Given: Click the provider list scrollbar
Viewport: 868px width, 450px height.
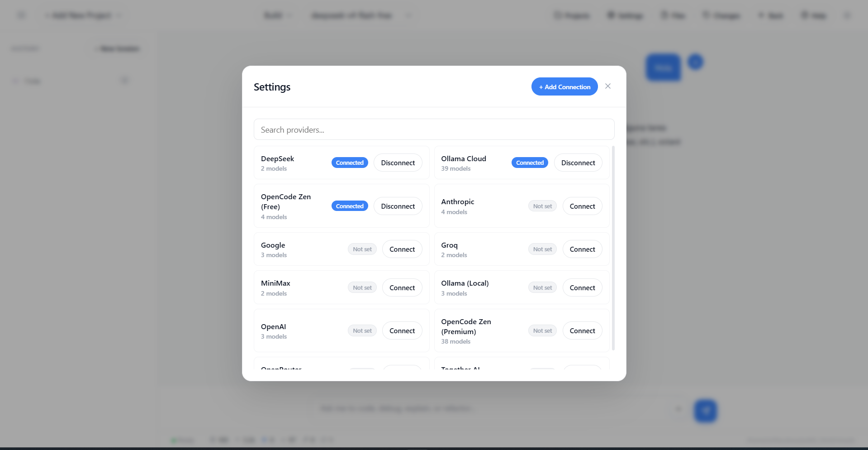Looking at the screenshot, I should [x=613, y=248].
